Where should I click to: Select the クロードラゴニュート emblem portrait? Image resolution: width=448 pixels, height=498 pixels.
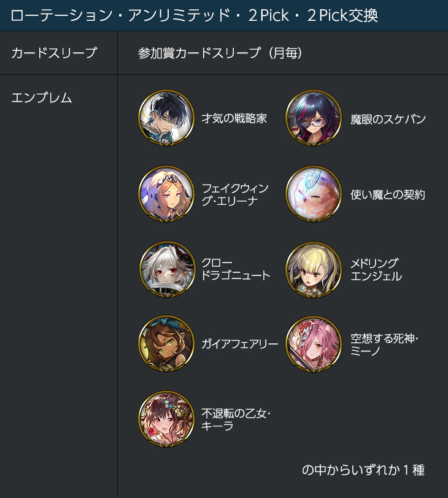coord(167,269)
